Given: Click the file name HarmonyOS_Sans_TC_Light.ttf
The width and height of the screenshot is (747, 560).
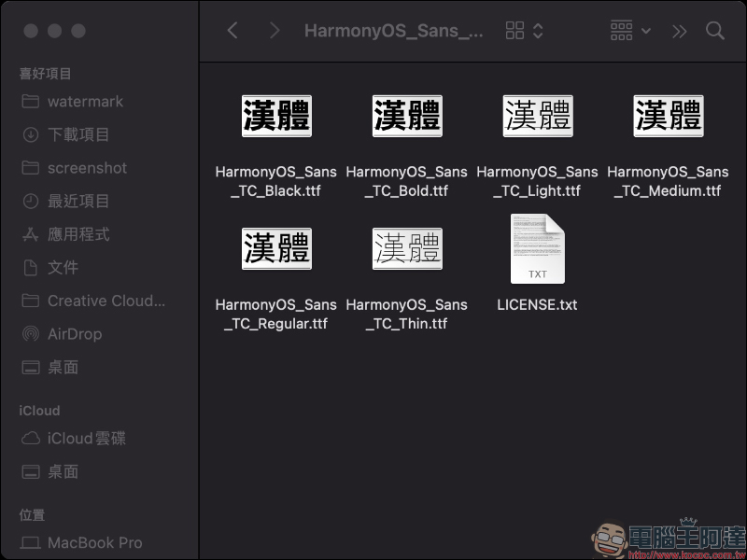Looking at the screenshot, I should 537,181.
